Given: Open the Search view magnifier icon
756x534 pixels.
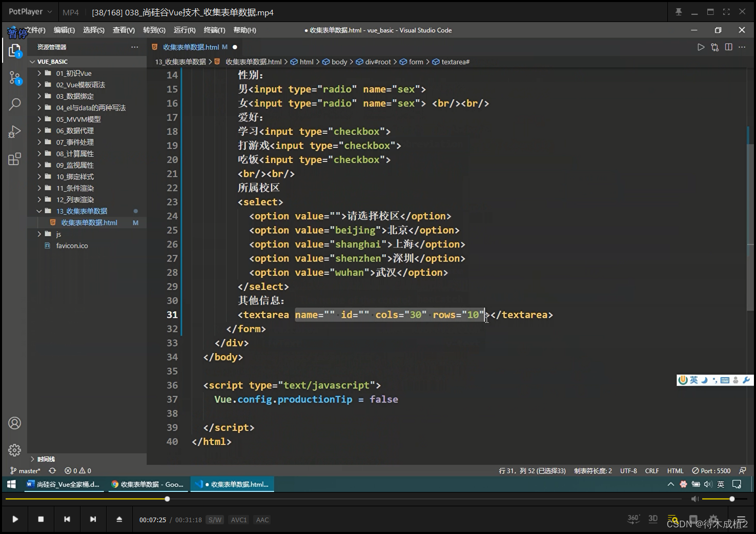Looking at the screenshot, I should point(15,105).
